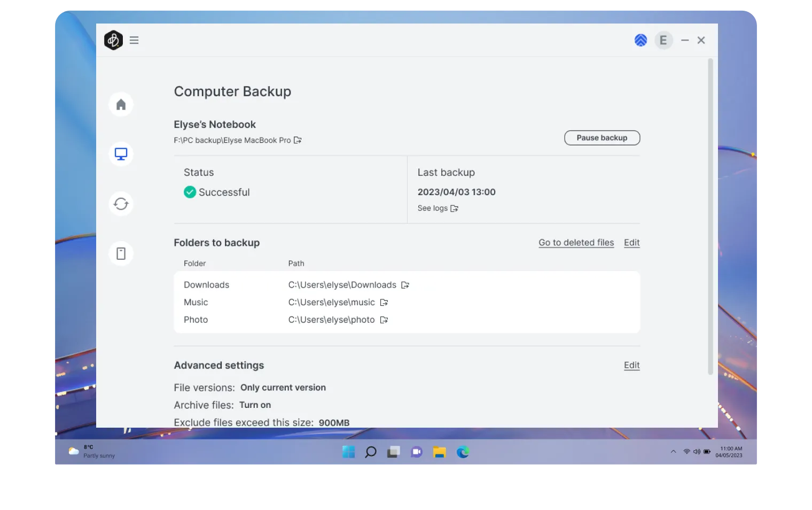
Task: Pause the backup for Elyse's Notebook
Action: click(x=602, y=137)
